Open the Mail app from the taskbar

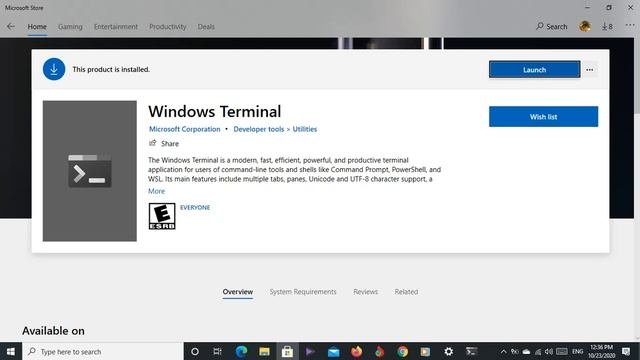click(x=333, y=351)
